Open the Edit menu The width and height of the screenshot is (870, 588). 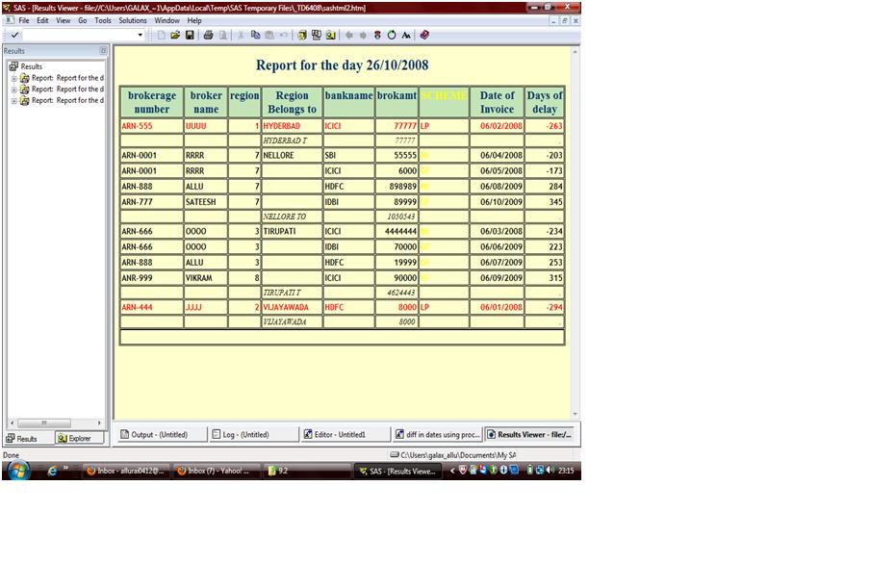pyautogui.click(x=42, y=20)
